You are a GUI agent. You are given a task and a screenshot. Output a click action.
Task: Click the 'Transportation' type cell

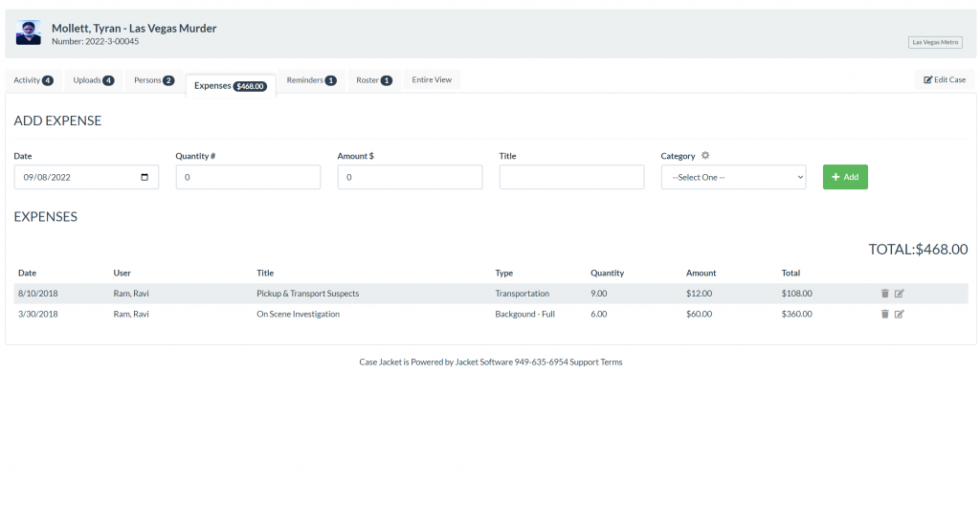pyautogui.click(x=522, y=293)
